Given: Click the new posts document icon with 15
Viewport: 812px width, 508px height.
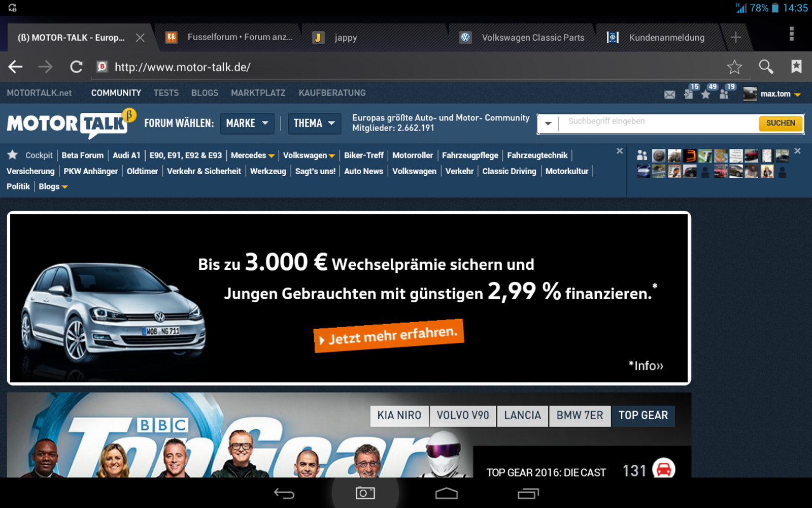Looking at the screenshot, I should [688, 94].
